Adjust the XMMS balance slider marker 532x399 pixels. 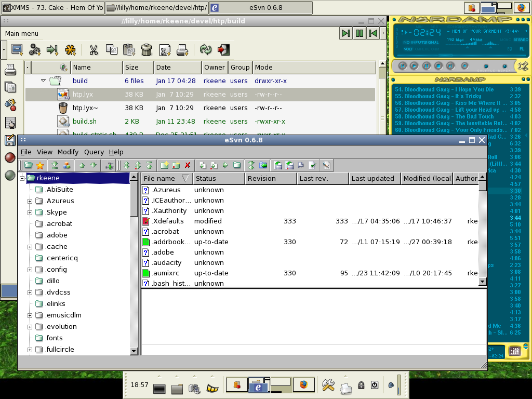(x=490, y=47)
